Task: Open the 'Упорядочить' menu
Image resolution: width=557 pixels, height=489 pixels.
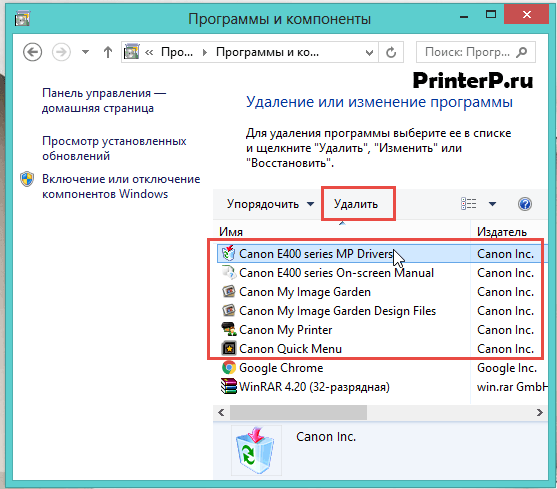Action: tap(270, 204)
